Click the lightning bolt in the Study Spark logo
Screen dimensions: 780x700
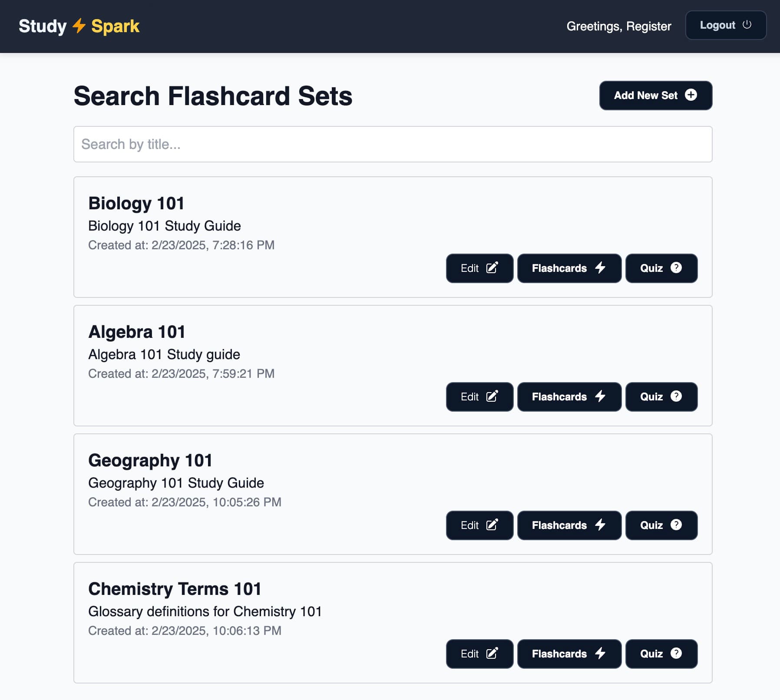tap(79, 26)
